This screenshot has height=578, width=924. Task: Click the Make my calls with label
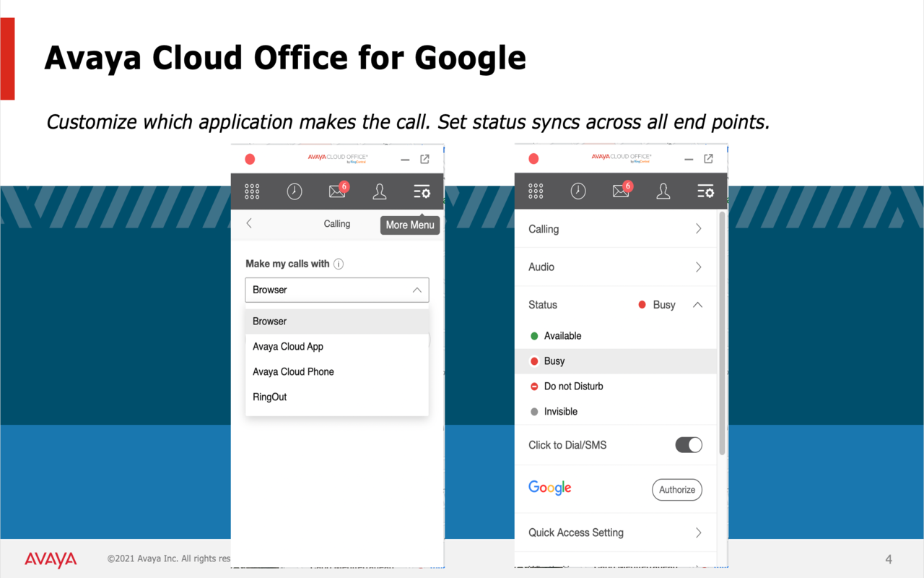click(287, 264)
